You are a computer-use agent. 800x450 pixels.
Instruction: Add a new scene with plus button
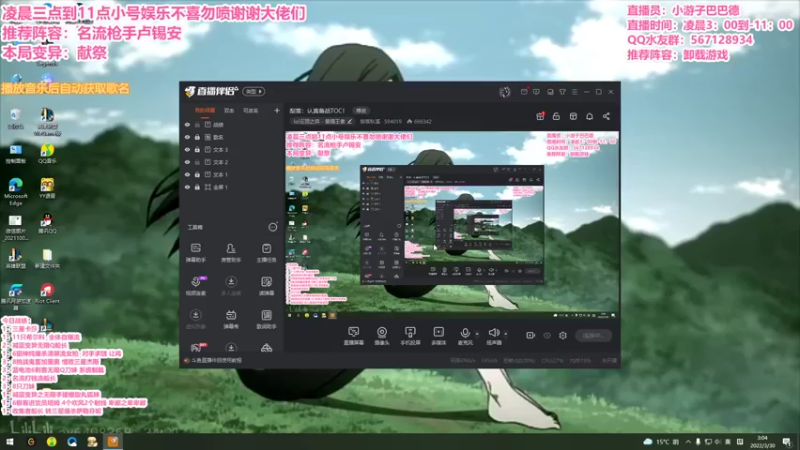[x=277, y=110]
